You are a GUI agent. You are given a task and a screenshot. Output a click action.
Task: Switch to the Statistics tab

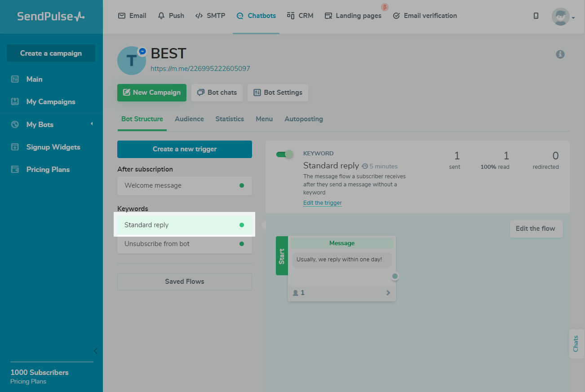point(230,119)
